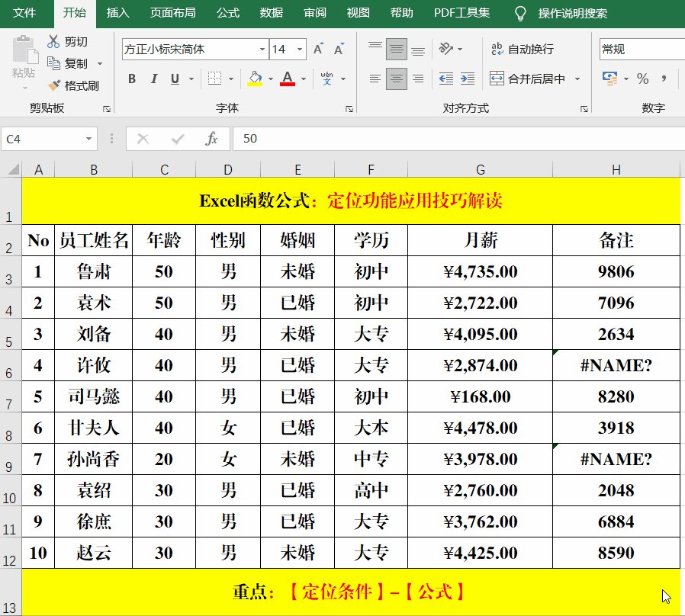Viewport: 685px width, 616px height.
Task: Cancel formula entry with the X icon
Action: 143,139
